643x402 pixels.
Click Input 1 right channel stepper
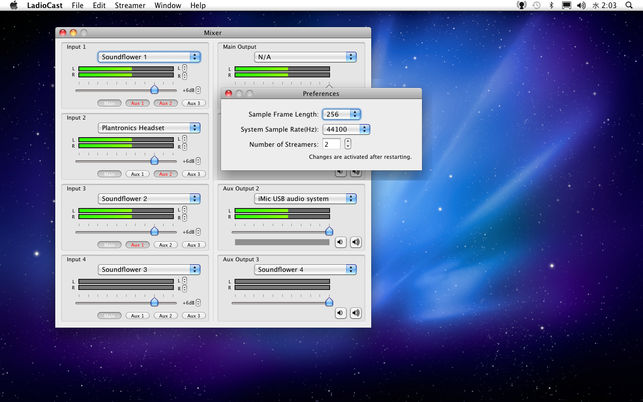(185, 75)
